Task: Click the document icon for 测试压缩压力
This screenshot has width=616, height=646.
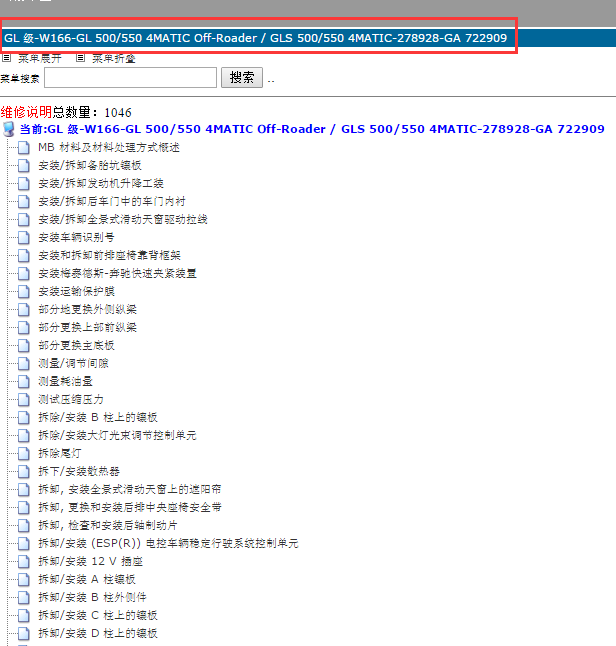Action: point(24,400)
